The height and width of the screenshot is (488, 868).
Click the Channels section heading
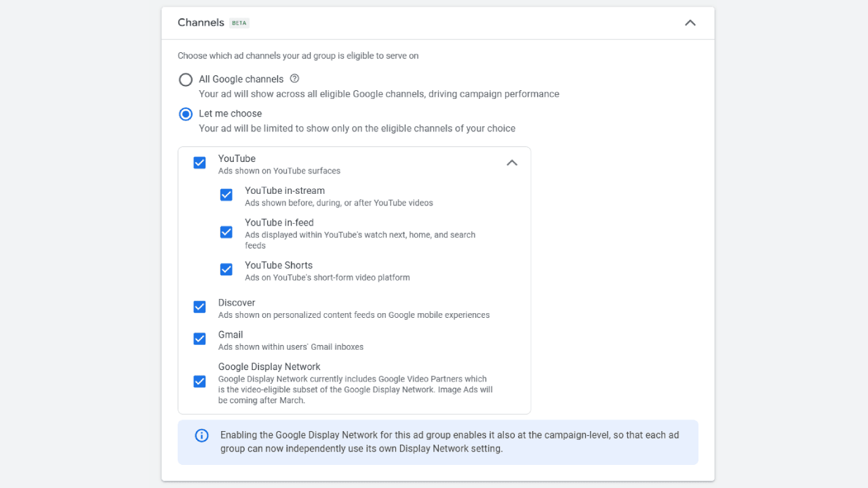tap(201, 22)
